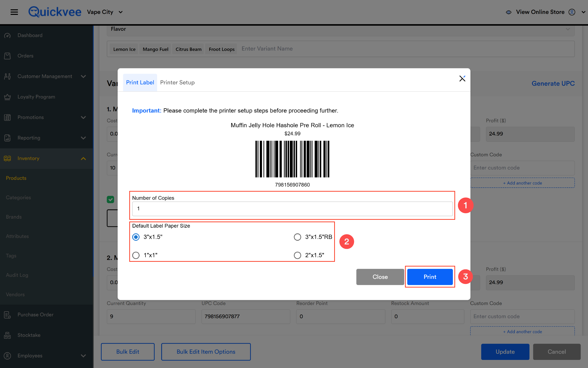Screen dimensions: 588x368
Task: Click the barcode image in dialog
Action: tap(292, 159)
